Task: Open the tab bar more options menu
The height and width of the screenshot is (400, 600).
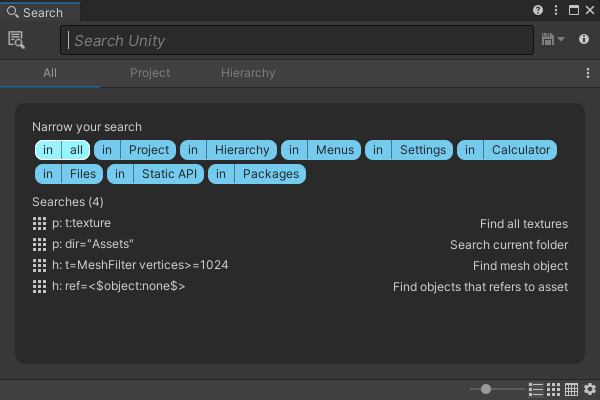Action: pyautogui.click(x=588, y=73)
